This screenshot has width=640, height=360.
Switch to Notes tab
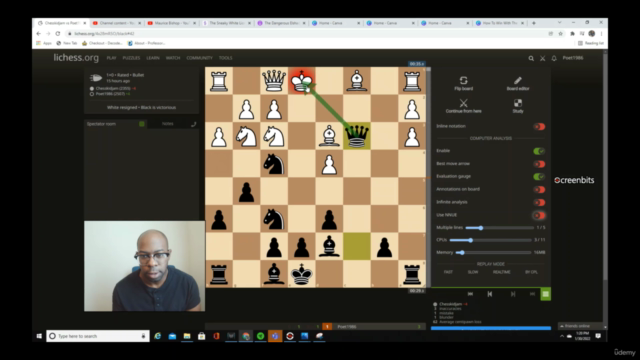coord(168,124)
